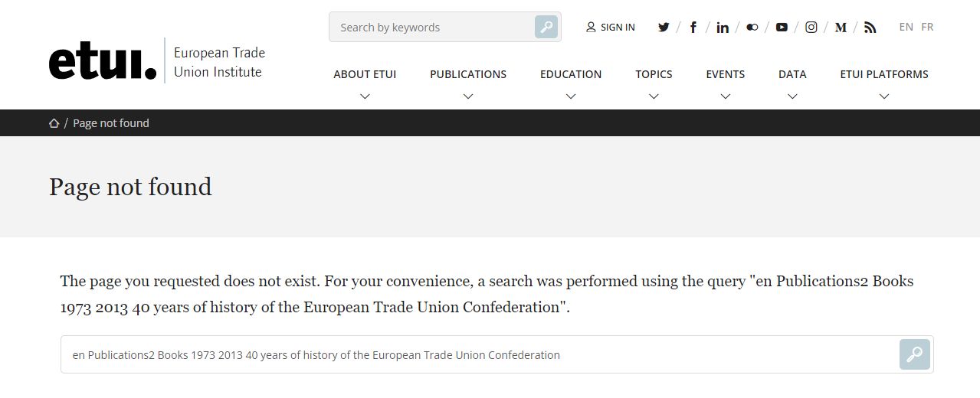Click the Medium M icon
The width and height of the screenshot is (980, 398).
coord(841,28)
